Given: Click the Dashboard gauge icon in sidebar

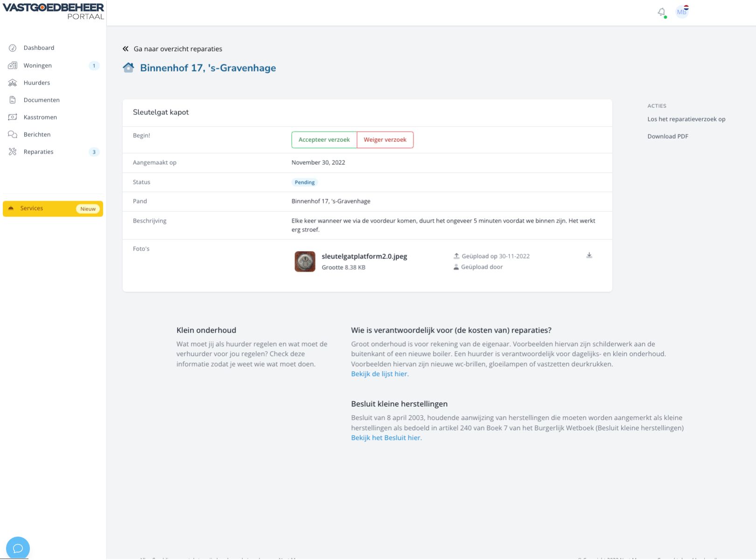Looking at the screenshot, I should coord(13,48).
